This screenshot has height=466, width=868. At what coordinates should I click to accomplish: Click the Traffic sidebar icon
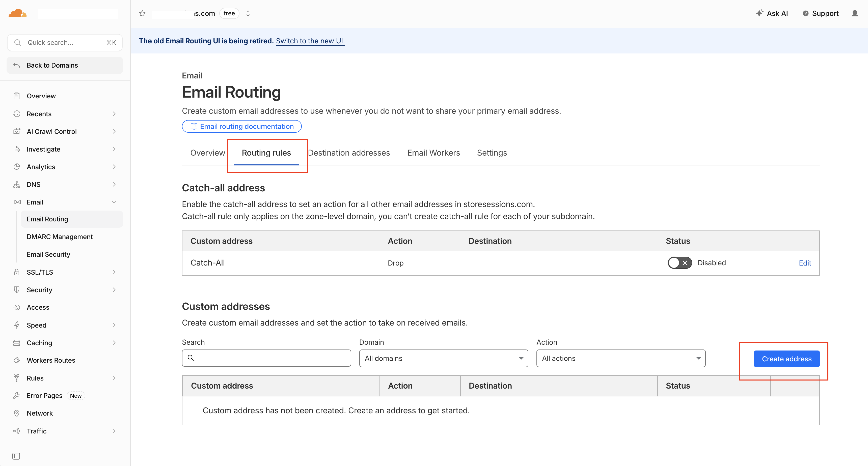tap(16, 431)
